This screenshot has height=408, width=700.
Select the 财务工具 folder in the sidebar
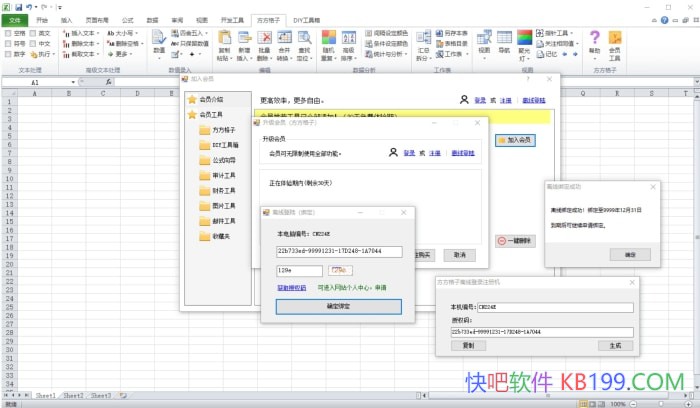(223, 190)
